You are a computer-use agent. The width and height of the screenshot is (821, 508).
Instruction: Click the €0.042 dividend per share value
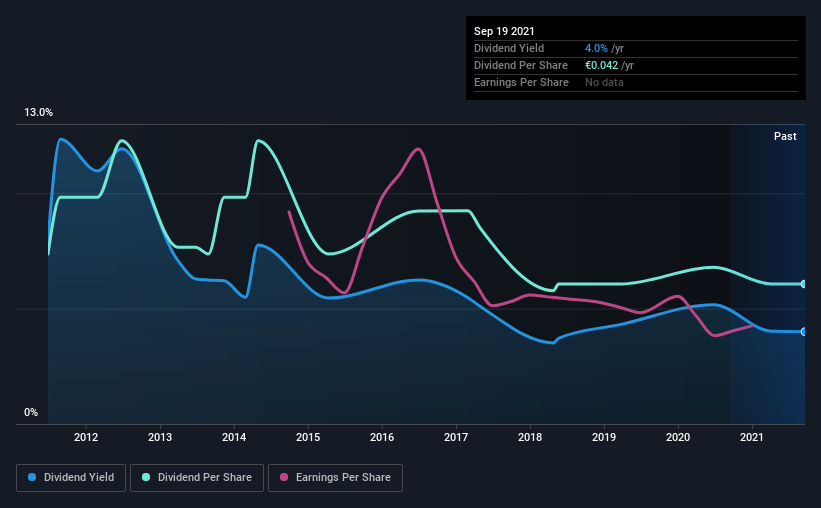coord(602,65)
